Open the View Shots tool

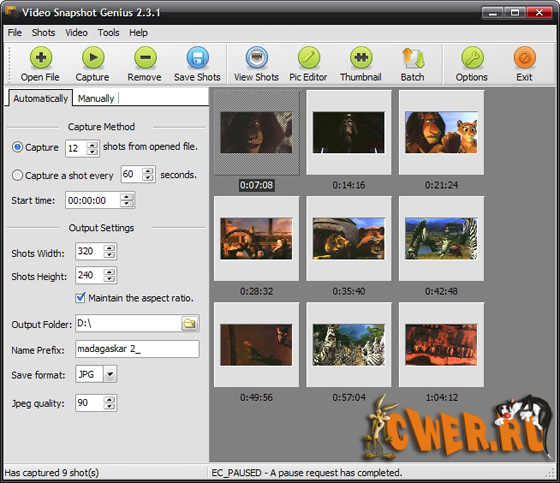[256, 58]
